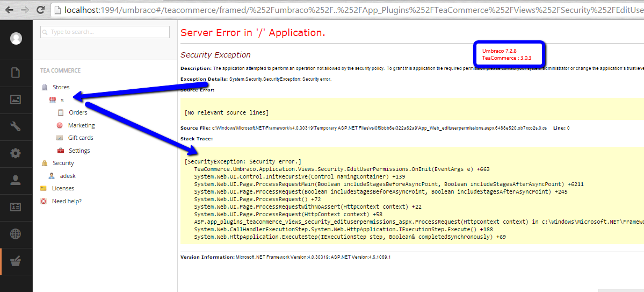
Task: Click the '[No relevant source lines]' text
Action: 227,112
